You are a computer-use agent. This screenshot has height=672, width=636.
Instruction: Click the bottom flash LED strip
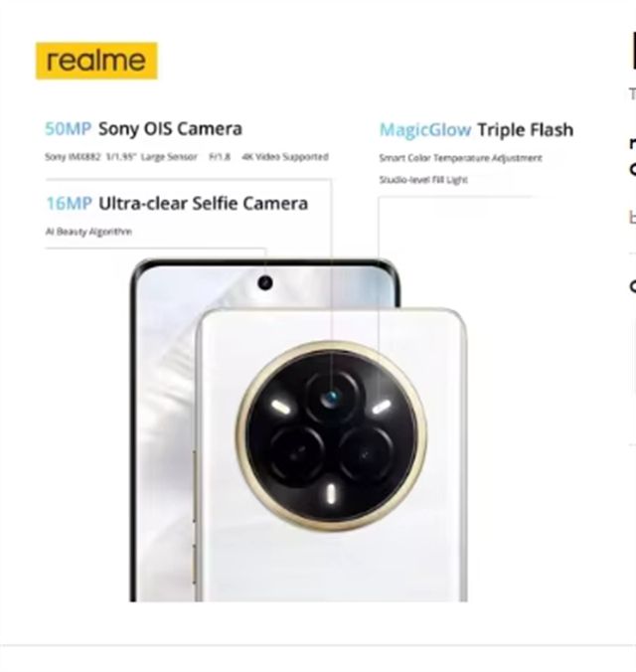click(x=331, y=493)
